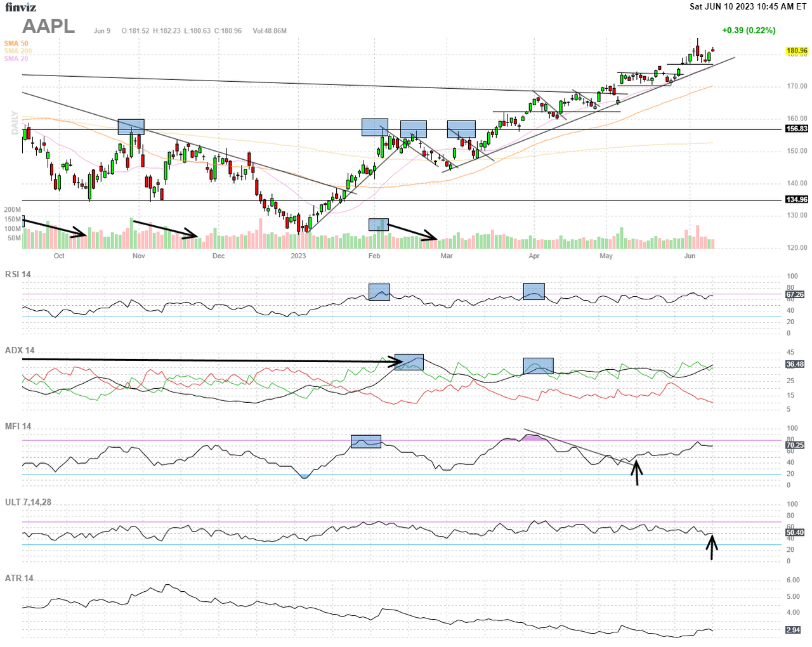This screenshot has width=812, height=647.
Task: Click the 'Feb' month label
Action: 374,256
